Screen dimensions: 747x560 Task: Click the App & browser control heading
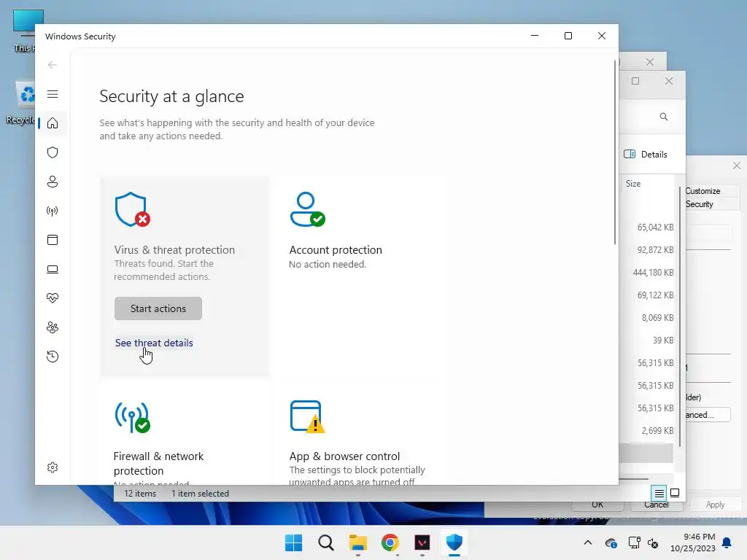click(x=344, y=456)
